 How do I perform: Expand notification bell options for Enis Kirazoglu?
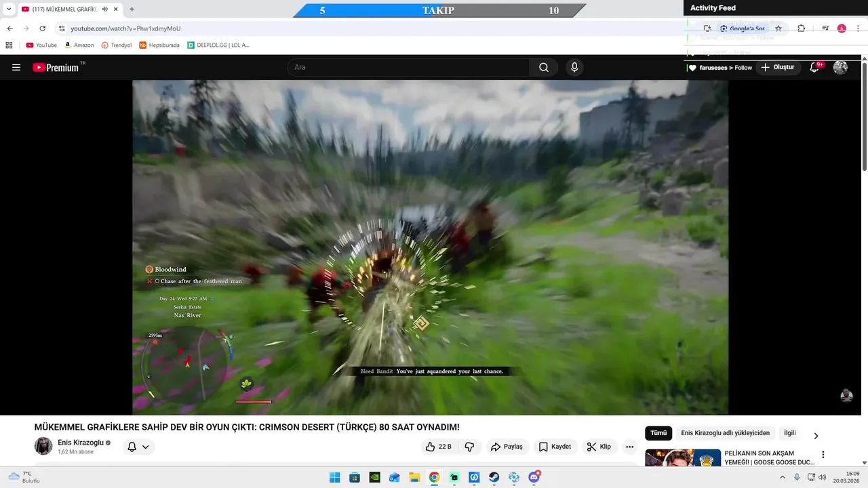[x=138, y=447]
